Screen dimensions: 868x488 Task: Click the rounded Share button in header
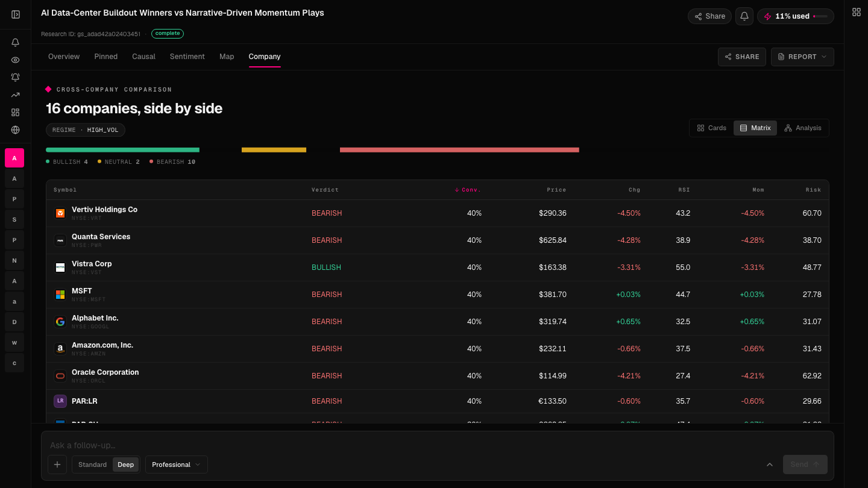(x=709, y=16)
